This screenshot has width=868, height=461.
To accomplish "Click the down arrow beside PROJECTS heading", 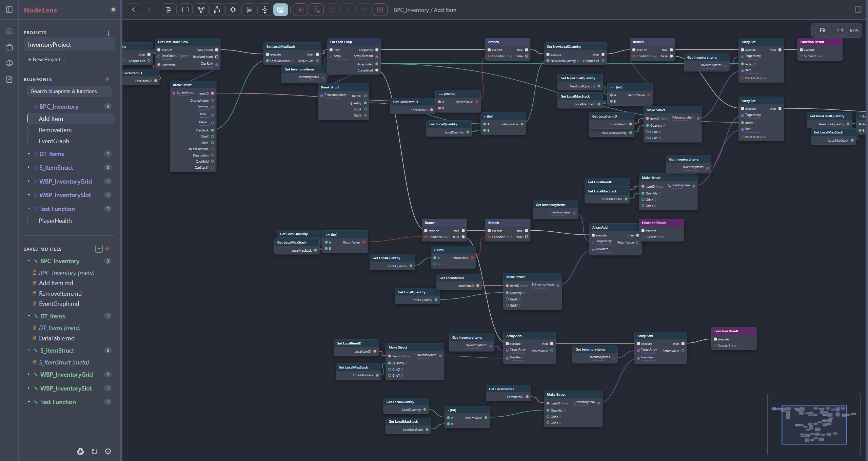I will (x=108, y=33).
